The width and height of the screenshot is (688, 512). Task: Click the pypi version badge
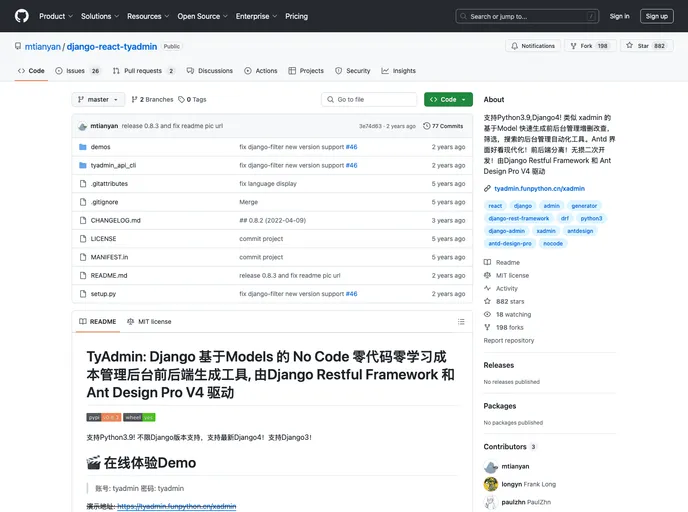(x=104, y=417)
